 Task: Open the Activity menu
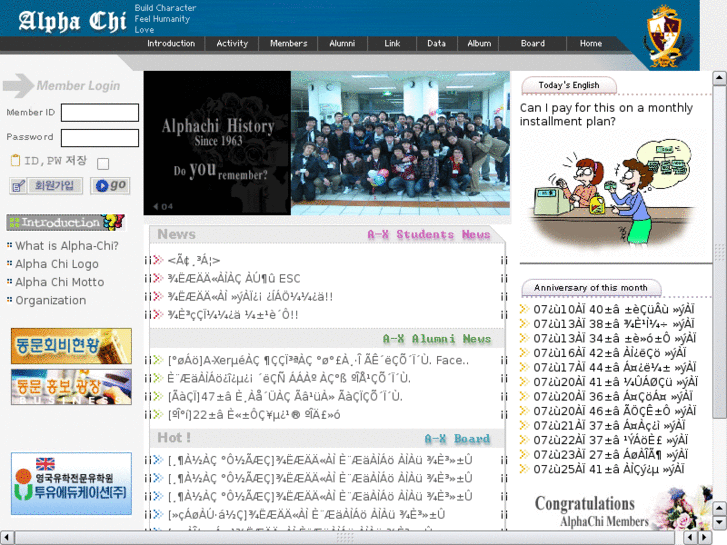pos(232,44)
